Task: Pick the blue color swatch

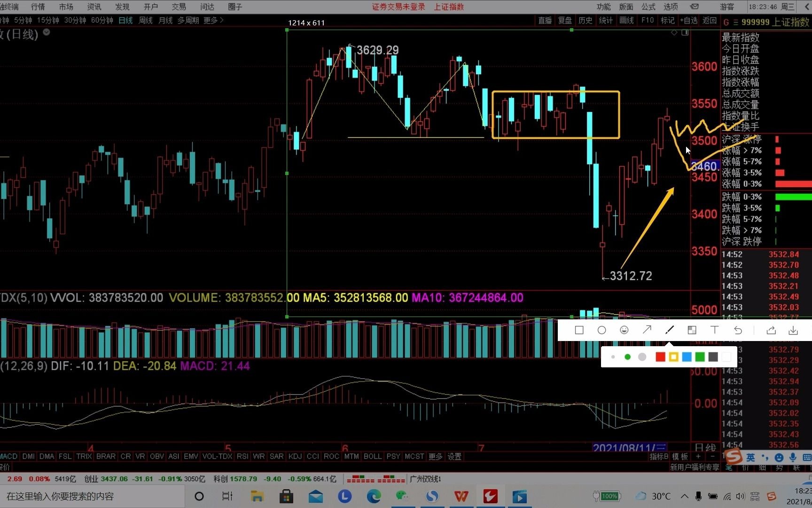Action: click(687, 357)
